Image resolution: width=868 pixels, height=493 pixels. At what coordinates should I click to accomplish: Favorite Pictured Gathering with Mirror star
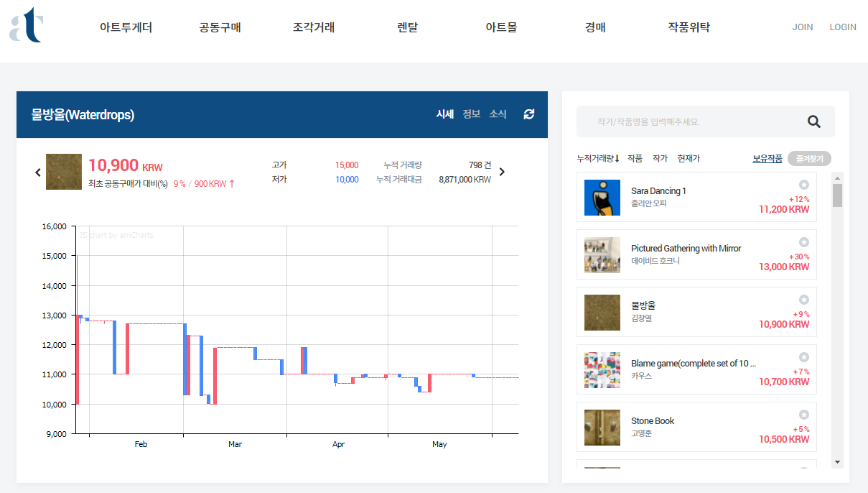(804, 242)
